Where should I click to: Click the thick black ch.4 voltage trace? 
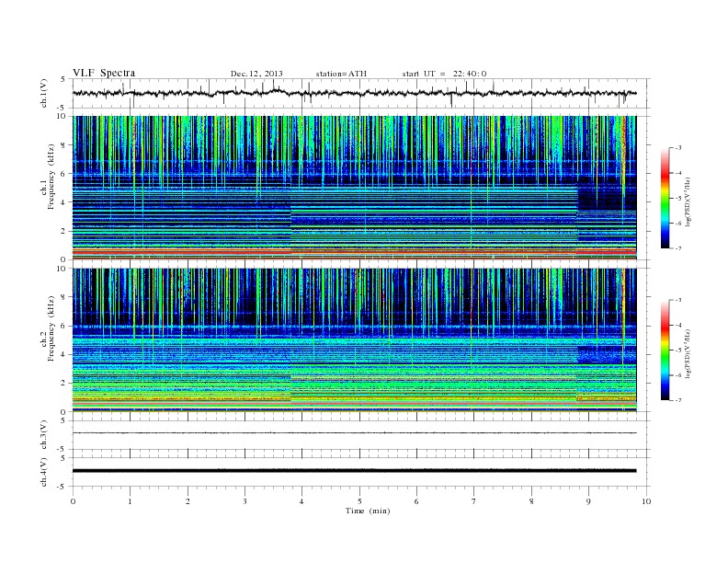(354, 471)
